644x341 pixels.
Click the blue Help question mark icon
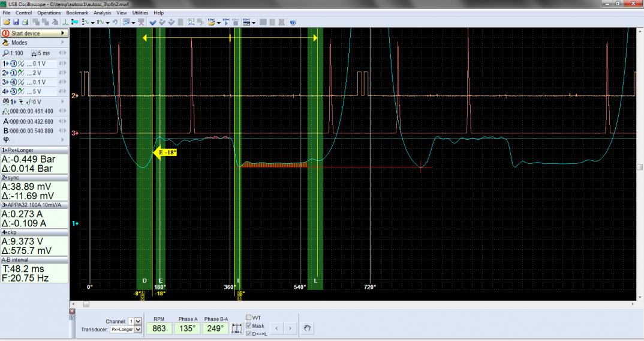(x=293, y=22)
